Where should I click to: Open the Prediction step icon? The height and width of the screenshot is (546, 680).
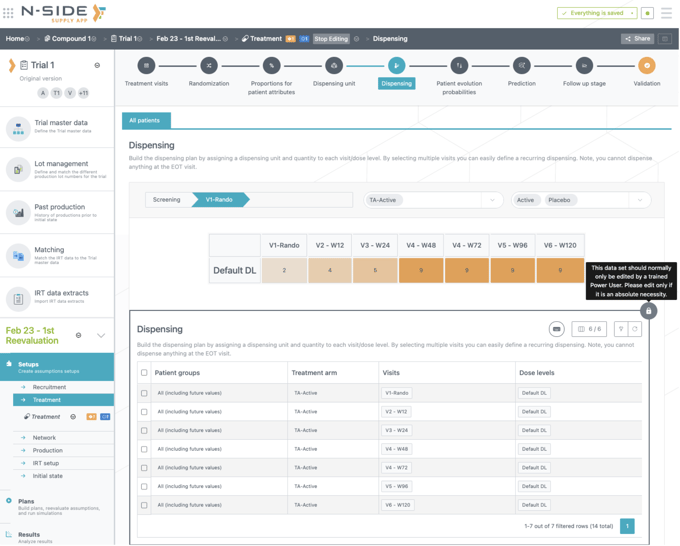[x=521, y=66]
